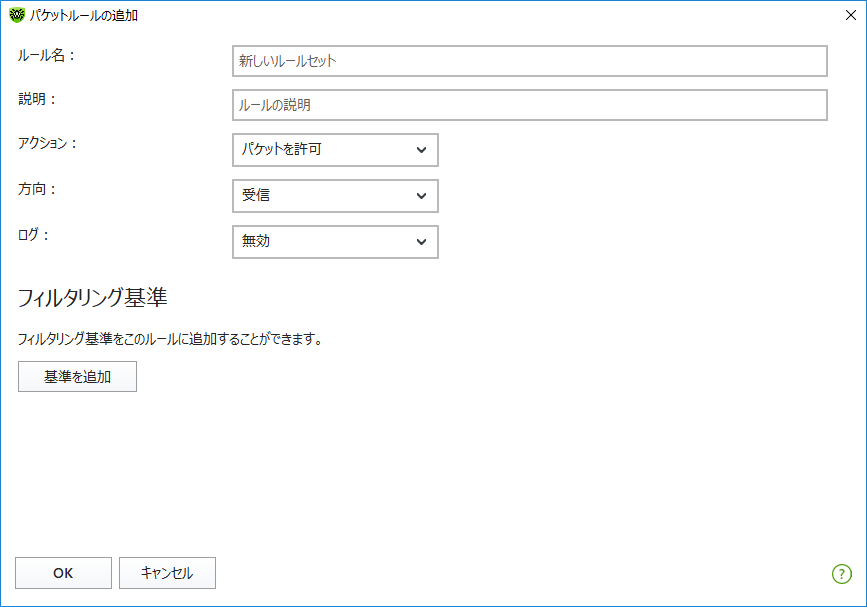Screen dimensions: 867x607
Task: Click the フィルタリング基準をこのルールに追加 description text
Action: (x=170, y=338)
